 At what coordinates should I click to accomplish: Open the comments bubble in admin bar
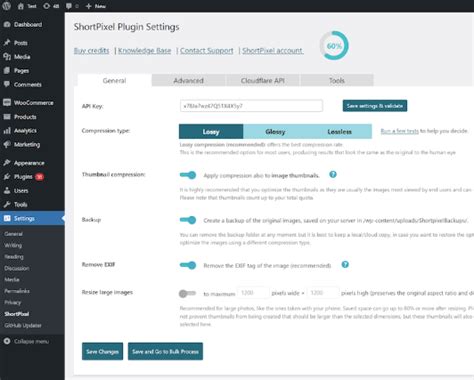[x=69, y=6]
